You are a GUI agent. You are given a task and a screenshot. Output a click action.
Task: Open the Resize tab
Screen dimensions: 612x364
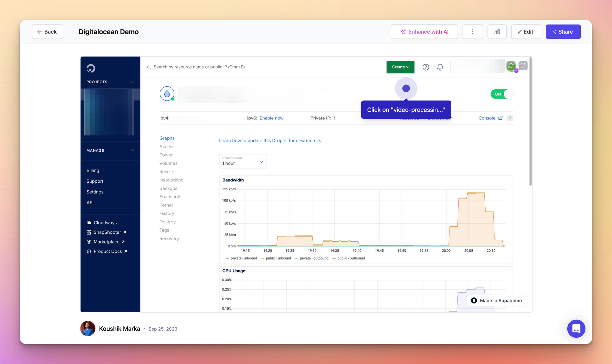point(166,172)
